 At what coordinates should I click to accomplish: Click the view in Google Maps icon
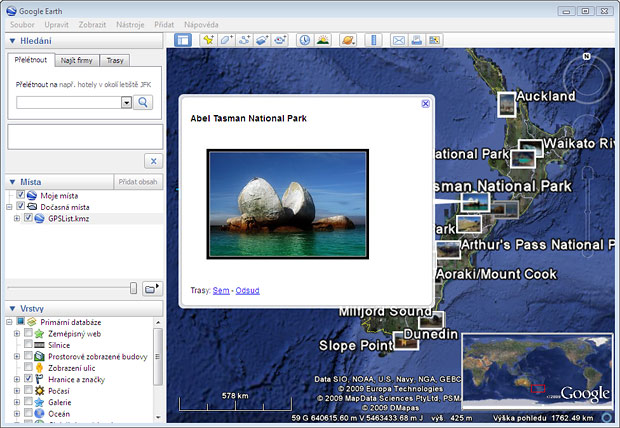(434, 40)
